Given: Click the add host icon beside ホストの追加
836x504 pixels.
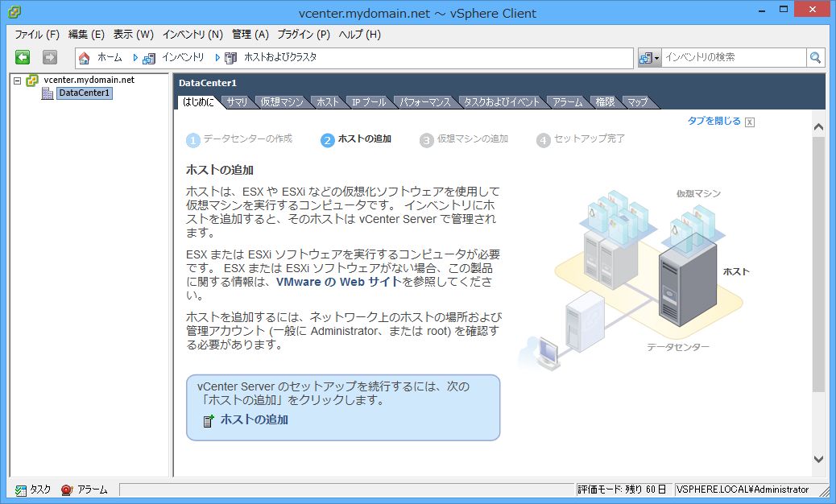Looking at the screenshot, I should (209, 420).
